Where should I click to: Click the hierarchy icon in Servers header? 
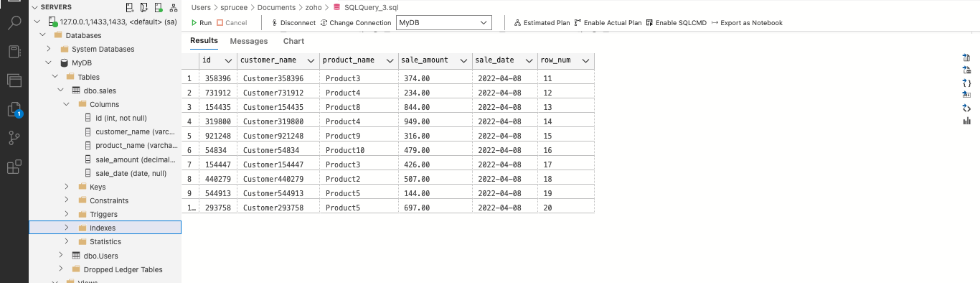(x=173, y=7)
